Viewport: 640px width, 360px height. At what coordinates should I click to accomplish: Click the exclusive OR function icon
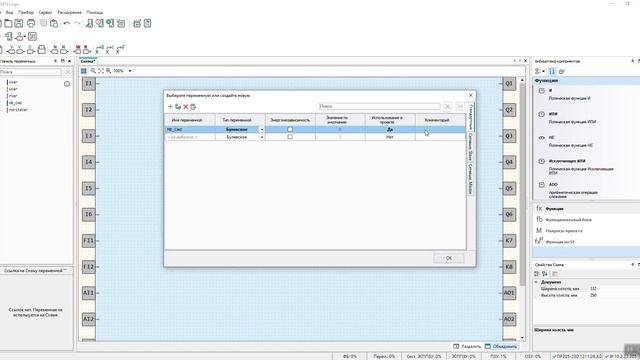click(542, 161)
